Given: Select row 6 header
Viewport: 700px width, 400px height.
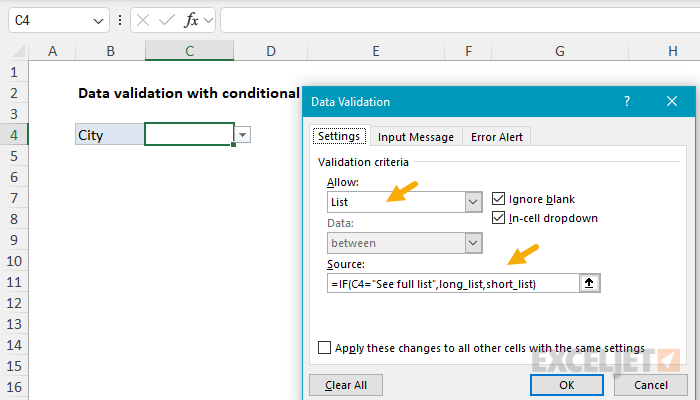Looking at the screenshot, I should click(x=14, y=177).
